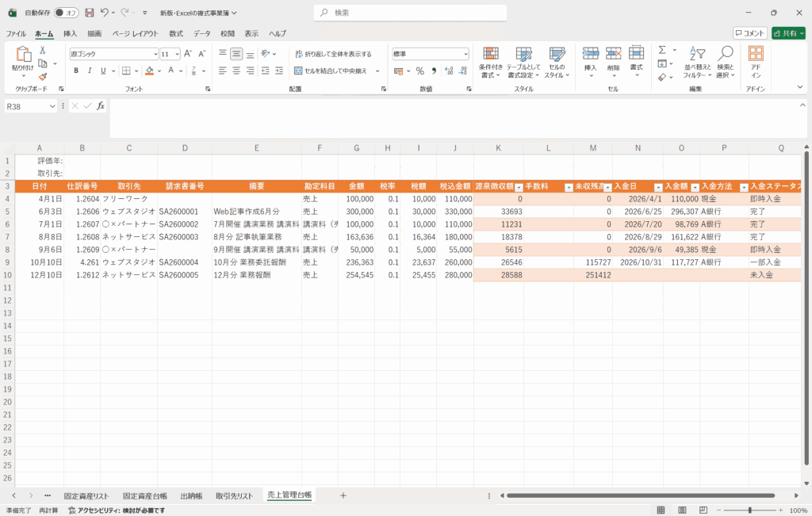Click the italic I icon

pyautogui.click(x=90, y=71)
